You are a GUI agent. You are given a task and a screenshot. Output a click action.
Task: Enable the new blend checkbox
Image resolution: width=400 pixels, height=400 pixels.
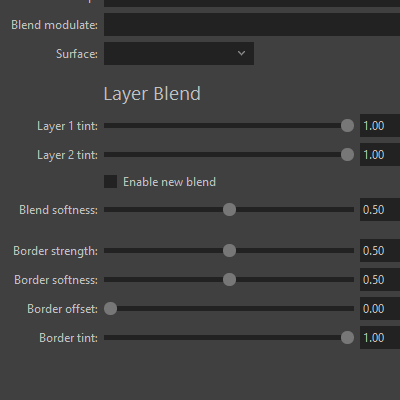[x=110, y=182]
